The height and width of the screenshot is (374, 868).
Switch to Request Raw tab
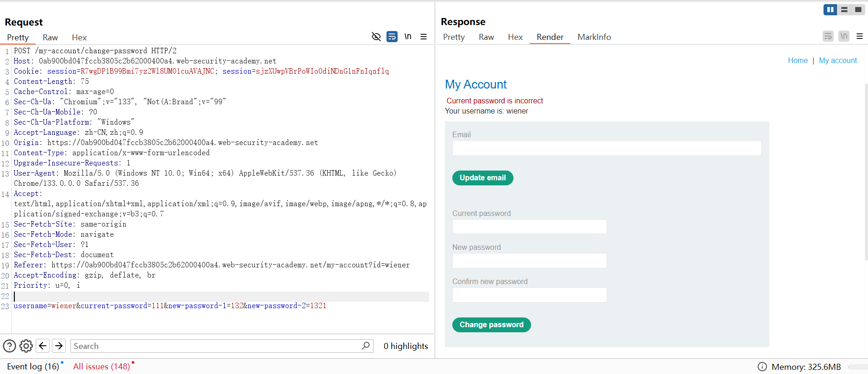tap(50, 38)
